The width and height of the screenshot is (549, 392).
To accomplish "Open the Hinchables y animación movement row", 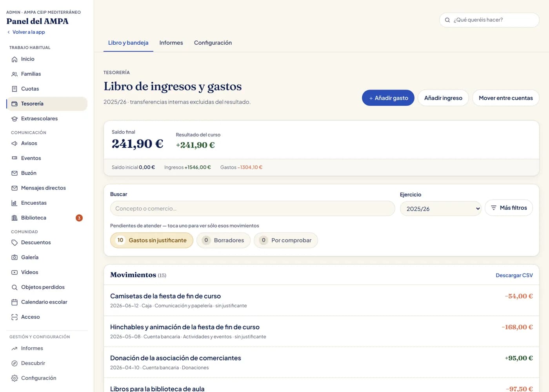I will [322, 331].
